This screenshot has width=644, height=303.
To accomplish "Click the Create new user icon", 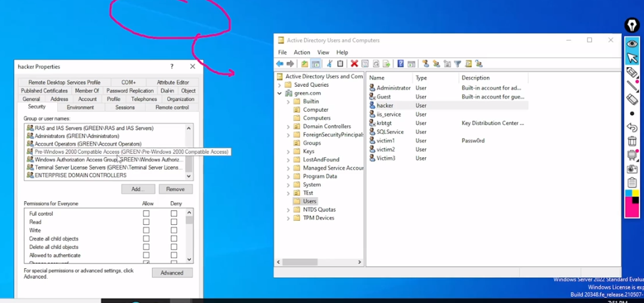I will tap(426, 64).
